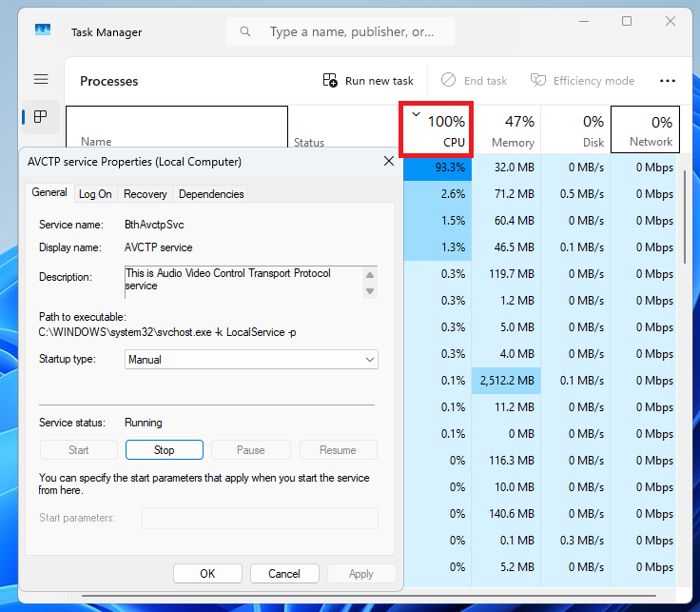Open the hamburger navigation menu
Screen dimensions: 700x612
pyautogui.click(x=40, y=80)
